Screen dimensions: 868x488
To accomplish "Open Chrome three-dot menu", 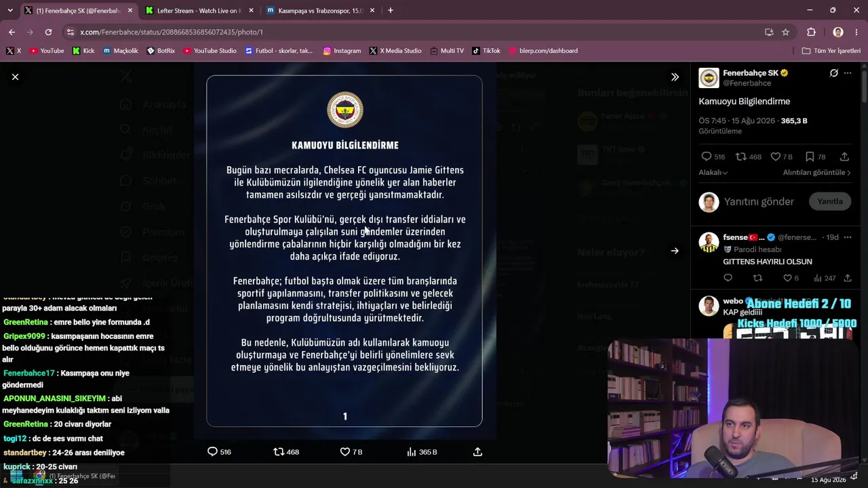I will pyautogui.click(x=856, y=32).
